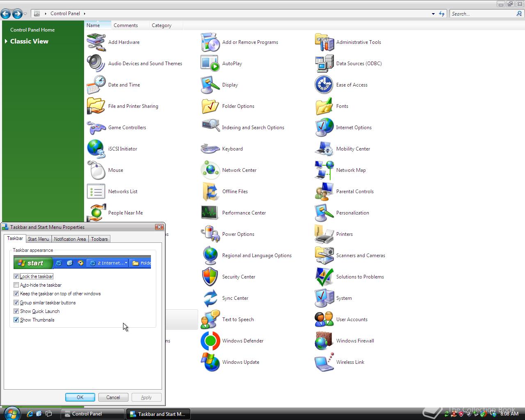Toggle Group similar taskbar buttons
The height and width of the screenshot is (420, 525).
click(x=16, y=303)
